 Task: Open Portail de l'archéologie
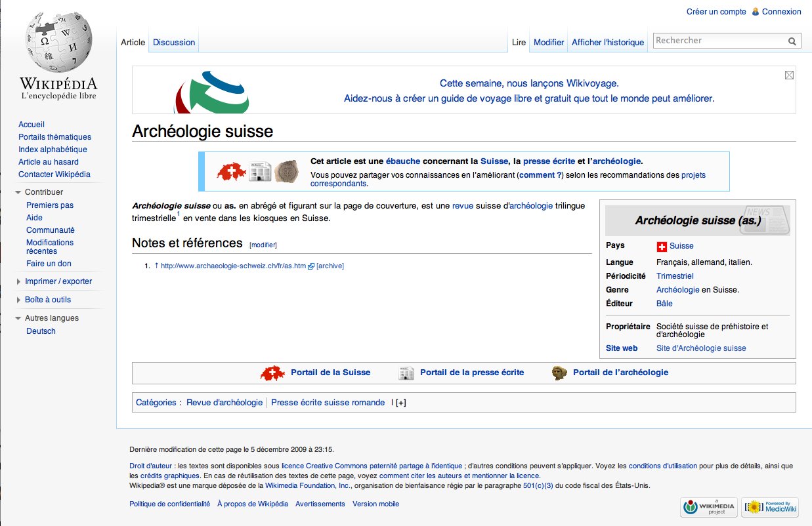[620, 373]
